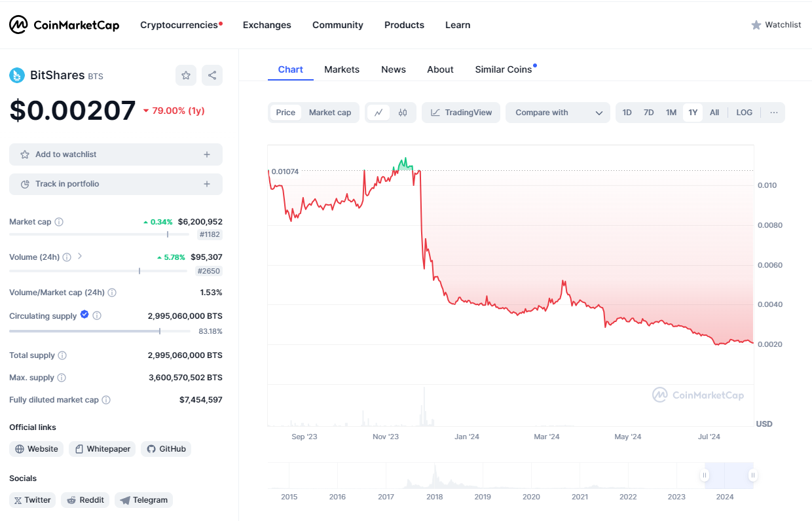Open the Exchanges menu

[267, 25]
